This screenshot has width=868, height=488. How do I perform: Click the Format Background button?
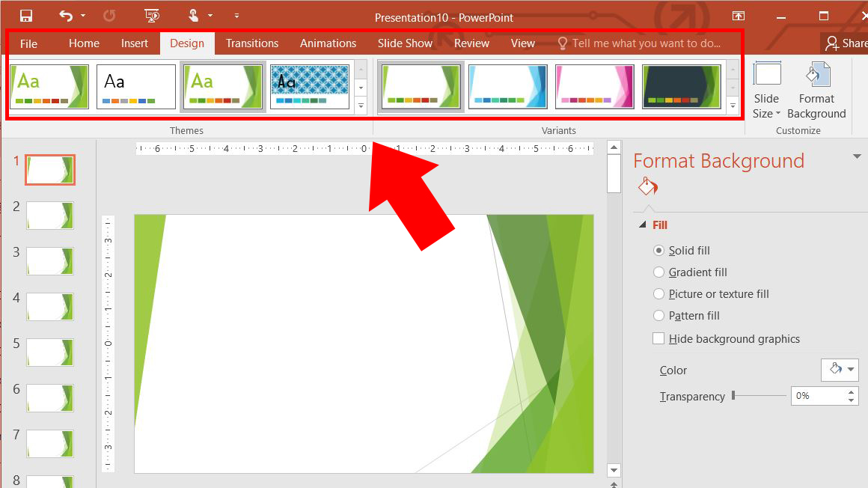pyautogui.click(x=816, y=91)
